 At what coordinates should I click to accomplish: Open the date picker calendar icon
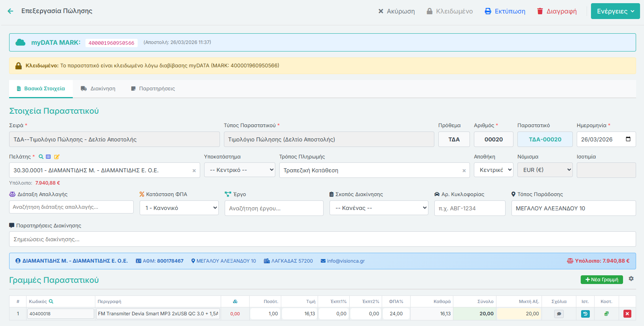point(628,139)
